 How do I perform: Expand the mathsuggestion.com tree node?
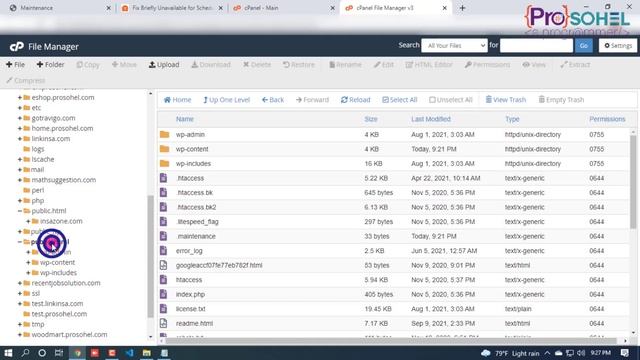(x=20, y=180)
